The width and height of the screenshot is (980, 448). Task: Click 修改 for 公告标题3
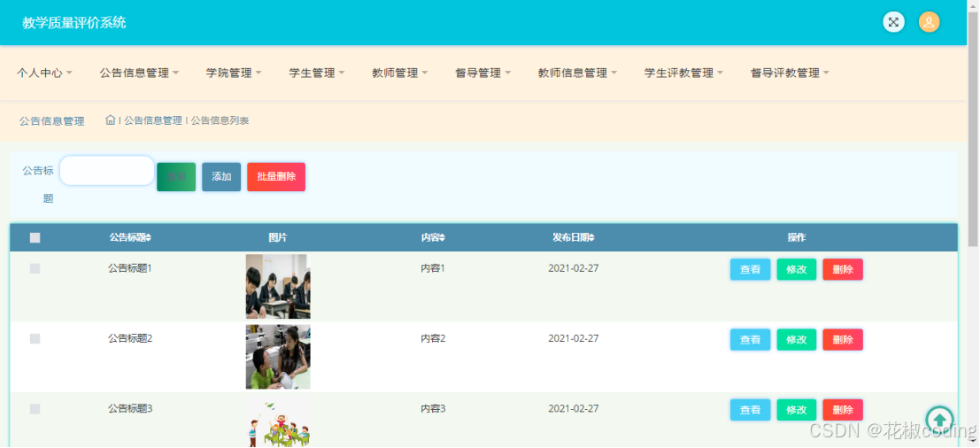796,410
